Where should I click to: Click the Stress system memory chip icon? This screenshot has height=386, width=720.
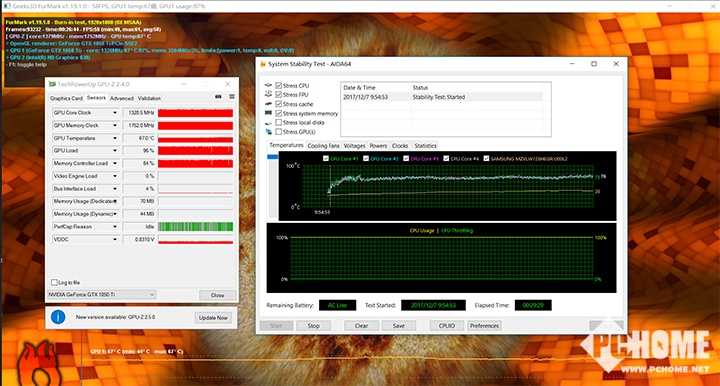point(269,113)
